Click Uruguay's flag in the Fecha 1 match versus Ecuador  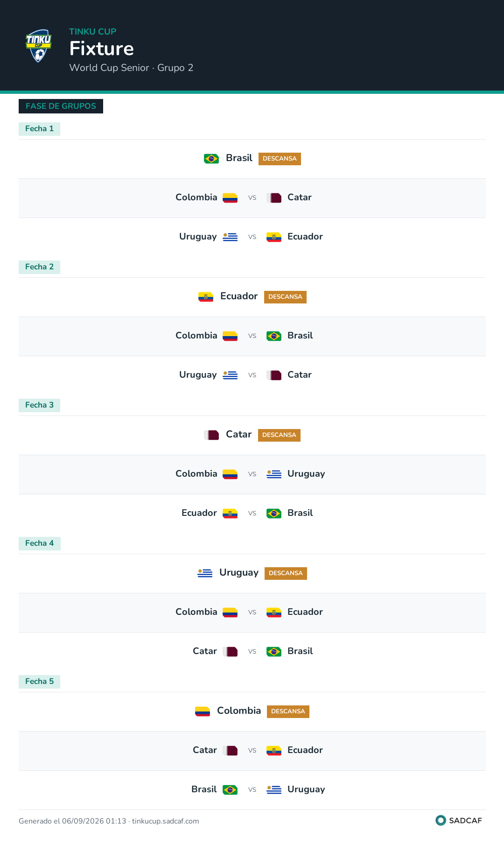point(230,237)
